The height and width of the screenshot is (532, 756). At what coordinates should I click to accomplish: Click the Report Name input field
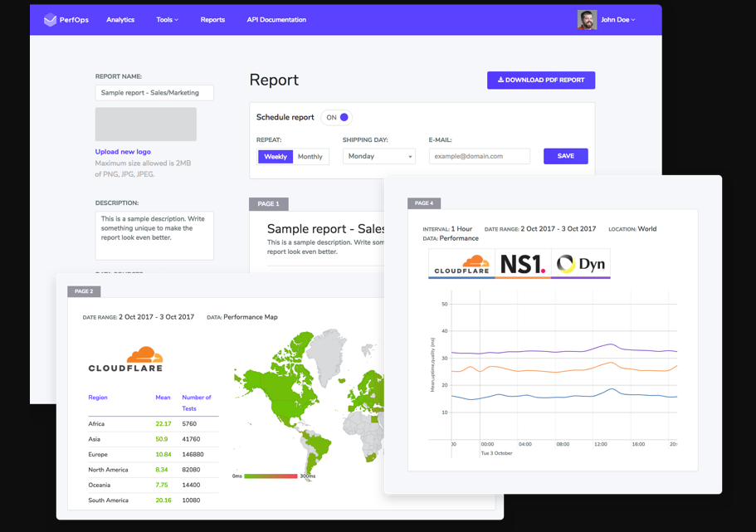click(154, 93)
